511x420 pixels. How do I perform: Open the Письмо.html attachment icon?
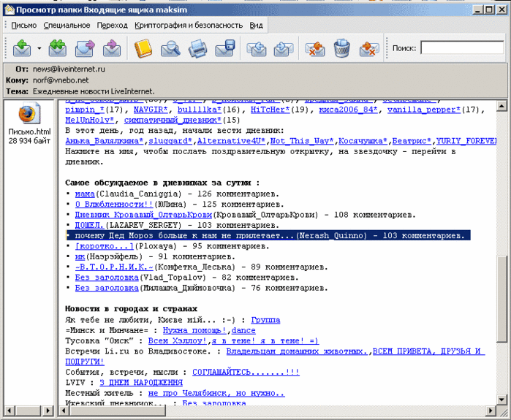click(x=29, y=113)
